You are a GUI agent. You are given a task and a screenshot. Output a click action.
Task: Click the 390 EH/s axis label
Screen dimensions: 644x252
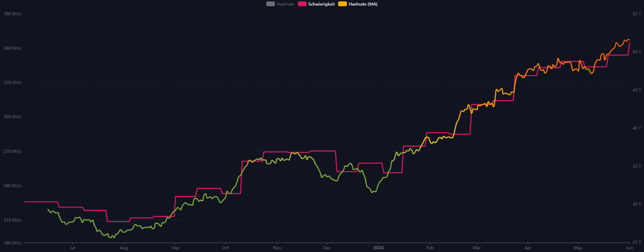pos(12,14)
